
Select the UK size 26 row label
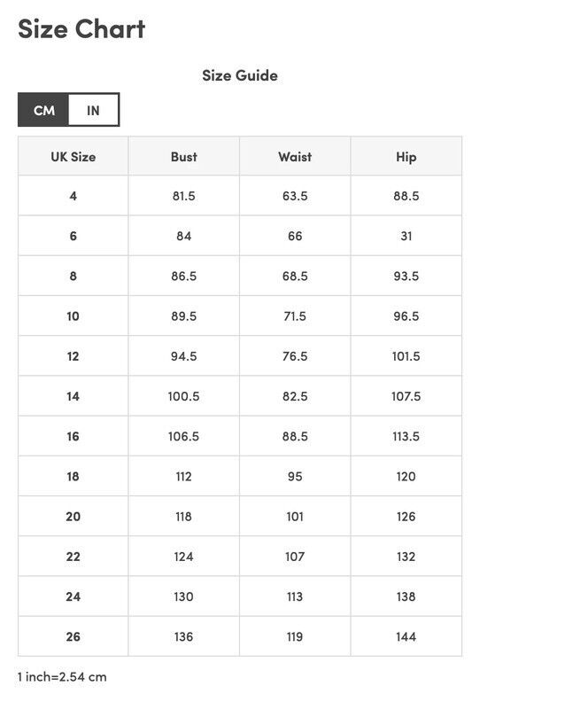click(73, 636)
